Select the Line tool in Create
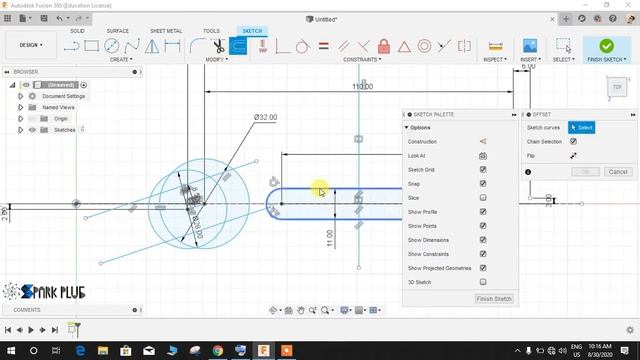 [71, 46]
